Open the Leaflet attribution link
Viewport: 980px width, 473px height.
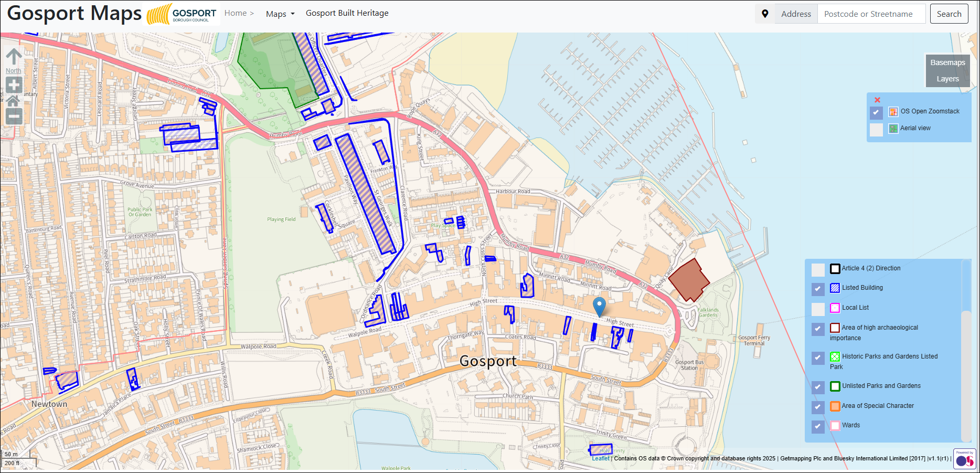601,458
